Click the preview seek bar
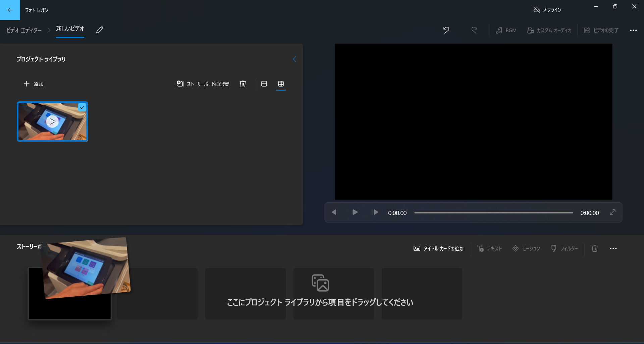Viewport: 644px width, 344px height. click(x=493, y=212)
